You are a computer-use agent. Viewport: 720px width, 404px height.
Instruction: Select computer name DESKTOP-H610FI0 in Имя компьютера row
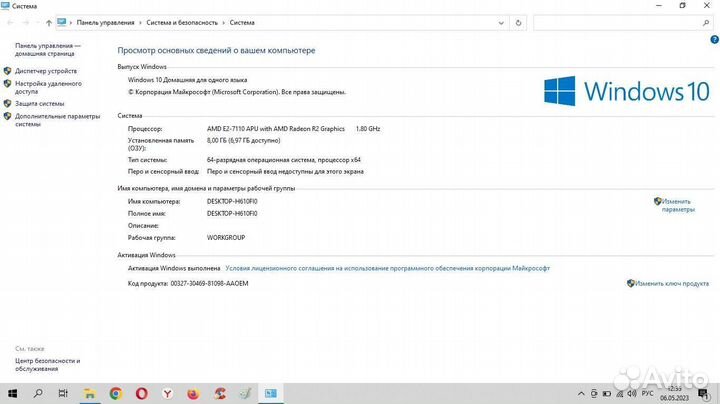pyautogui.click(x=232, y=202)
